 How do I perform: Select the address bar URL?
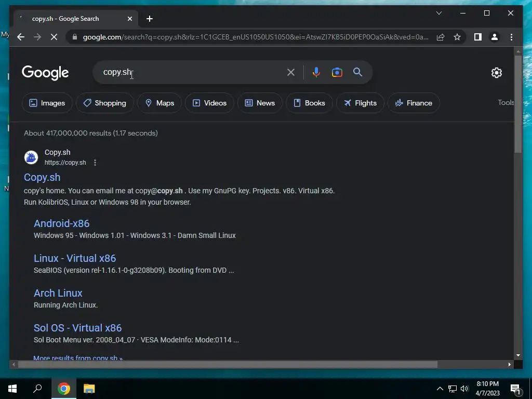[256, 37]
